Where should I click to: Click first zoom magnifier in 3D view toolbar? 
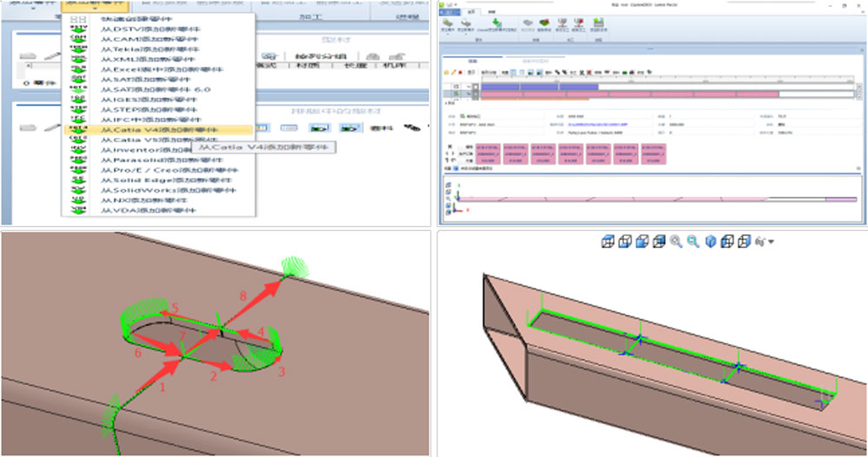[675, 242]
